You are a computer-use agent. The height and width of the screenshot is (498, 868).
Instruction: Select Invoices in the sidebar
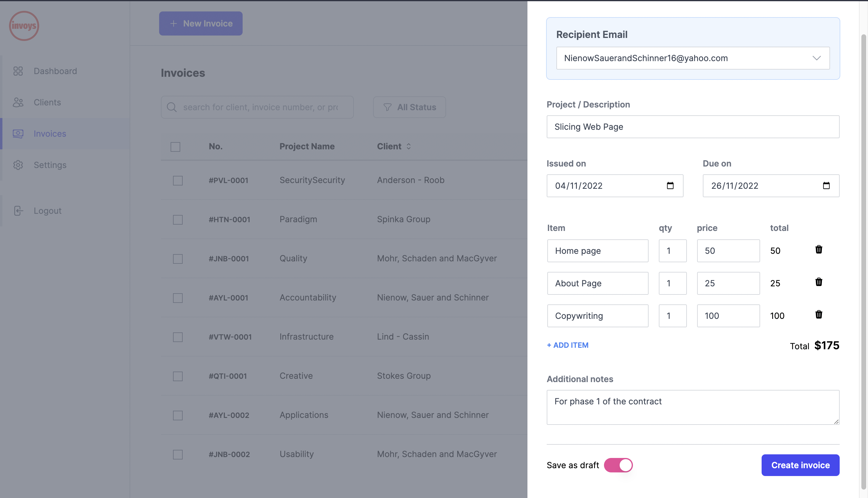click(65, 134)
